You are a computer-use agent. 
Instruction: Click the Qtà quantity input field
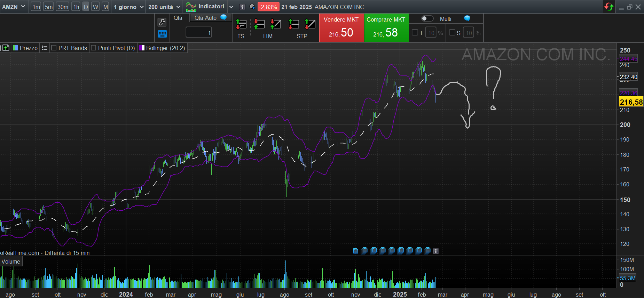click(x=199, y=33)
